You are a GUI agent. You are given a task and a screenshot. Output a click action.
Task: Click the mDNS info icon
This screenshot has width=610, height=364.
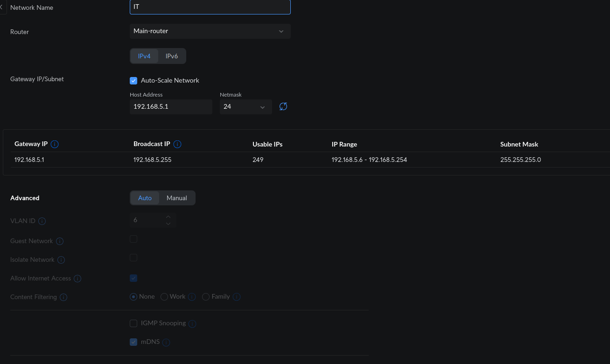166,342
